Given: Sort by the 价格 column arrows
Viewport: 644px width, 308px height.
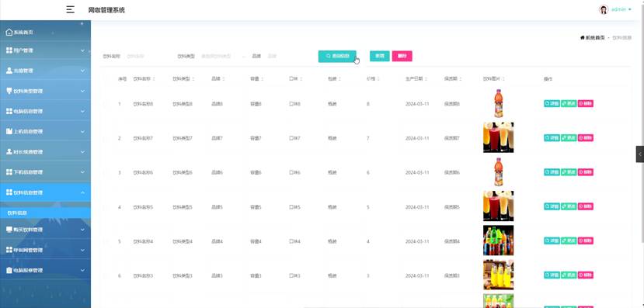Looking at the screenshot, I should click(x=378, y=78).
